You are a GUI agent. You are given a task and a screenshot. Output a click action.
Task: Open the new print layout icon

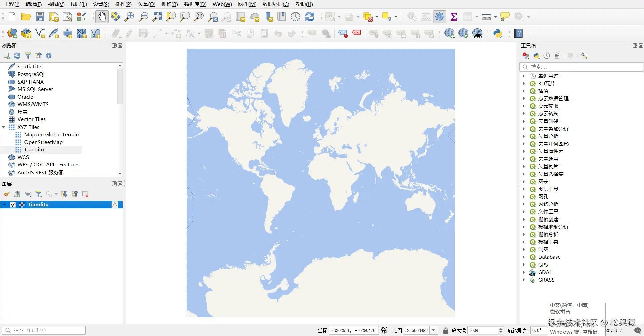54,17
